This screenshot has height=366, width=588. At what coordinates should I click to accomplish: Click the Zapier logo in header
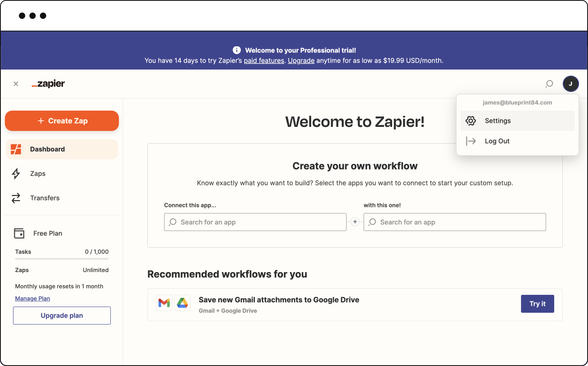tap(48, 84)
